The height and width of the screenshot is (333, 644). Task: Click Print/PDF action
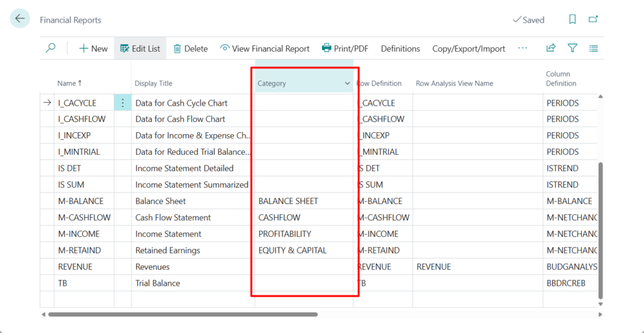[x=345, y=48]
